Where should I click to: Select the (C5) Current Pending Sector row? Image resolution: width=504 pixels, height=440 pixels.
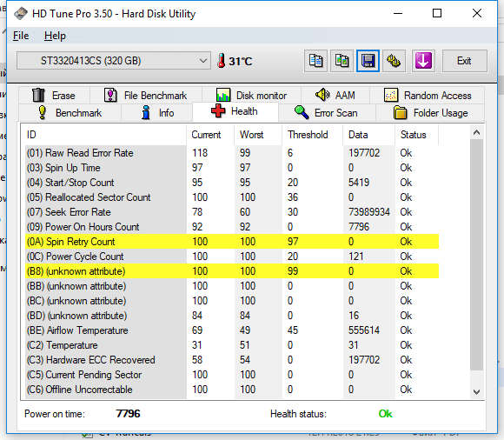(x=232, y=375)
